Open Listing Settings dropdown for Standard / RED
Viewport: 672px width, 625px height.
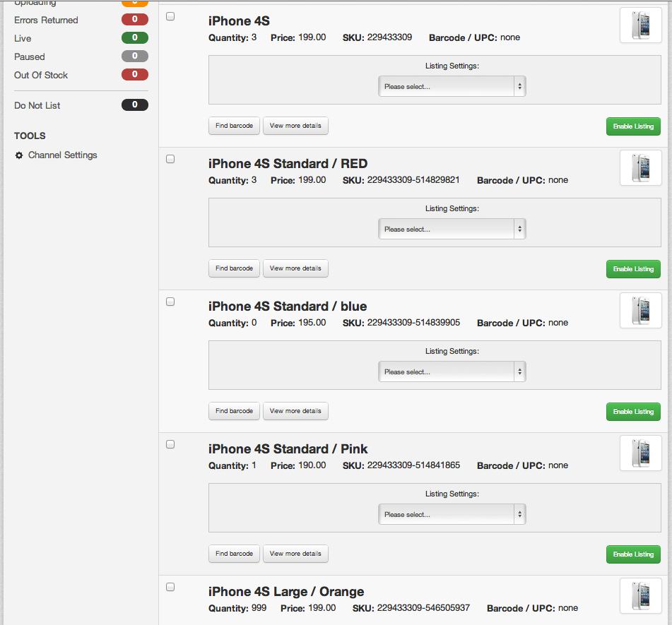(x=452, y=229)
